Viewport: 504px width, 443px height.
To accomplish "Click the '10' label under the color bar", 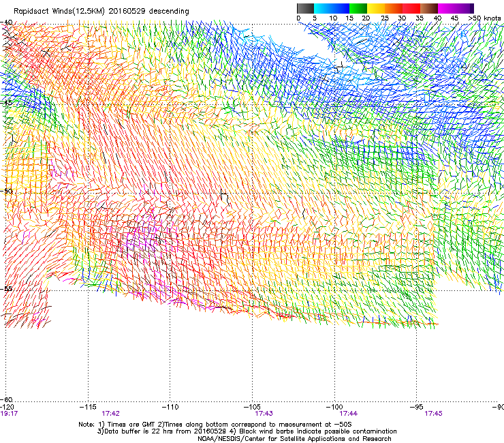I will 333,18.
